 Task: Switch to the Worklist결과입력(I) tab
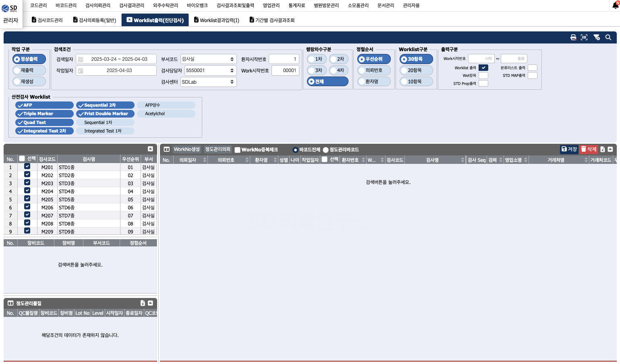coord(217,20)
